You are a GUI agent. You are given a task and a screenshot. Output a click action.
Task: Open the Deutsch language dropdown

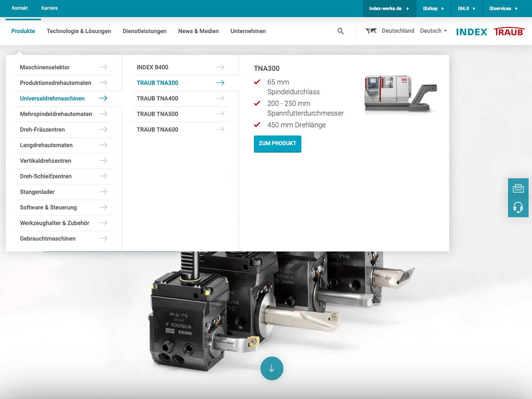433,31
